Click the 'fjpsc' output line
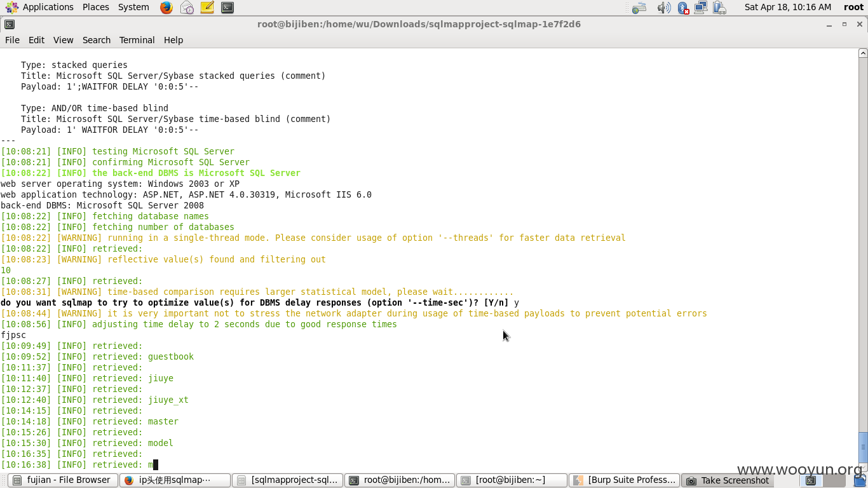Image resolution: width=868 pixels, height=488 pixels. 13,335
